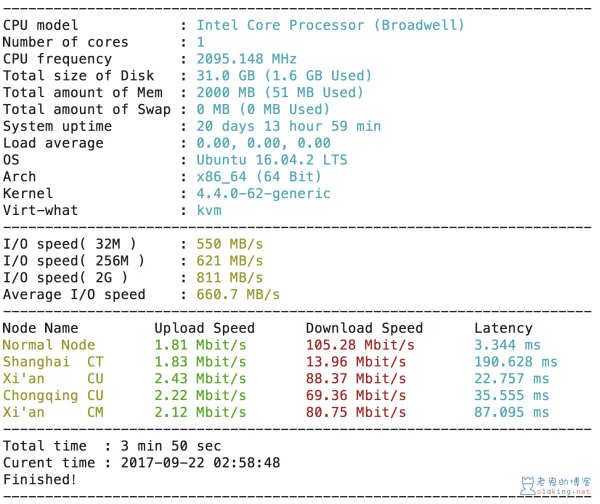Click the CPU model value Intel Core Processor

[330, 25]
